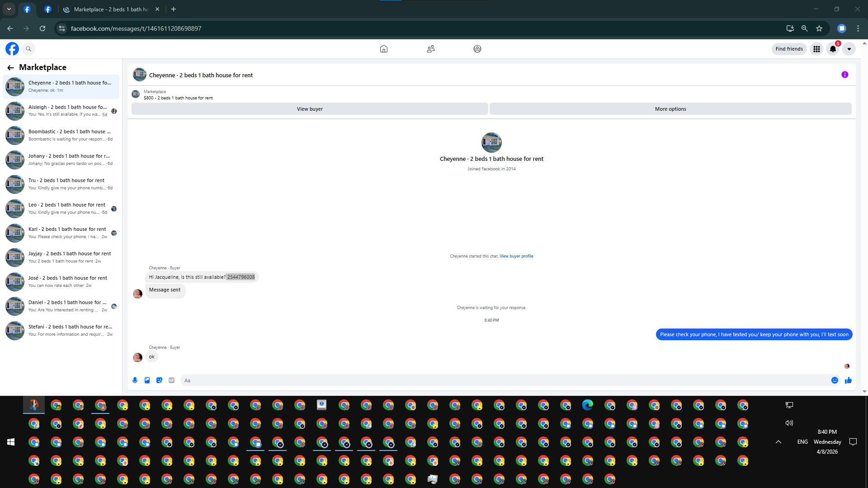Screen dimensions: 868x488
Task: Open the Facebook menu grid icon
Action: click(x=816, y=49)
